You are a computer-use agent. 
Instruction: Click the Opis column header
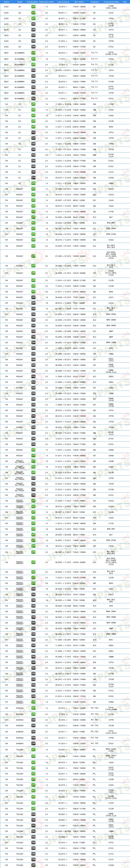click(x=125, y=2)
